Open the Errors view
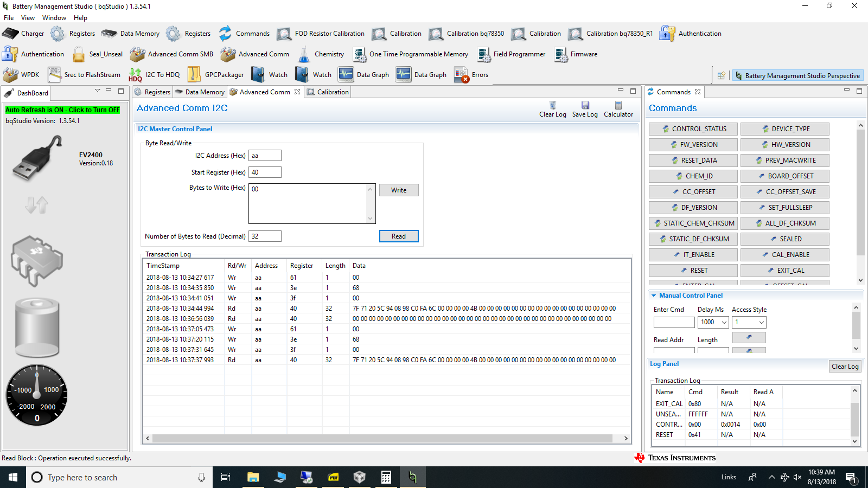Viewport: 868px width, 488px height. [x=471, y=75]
